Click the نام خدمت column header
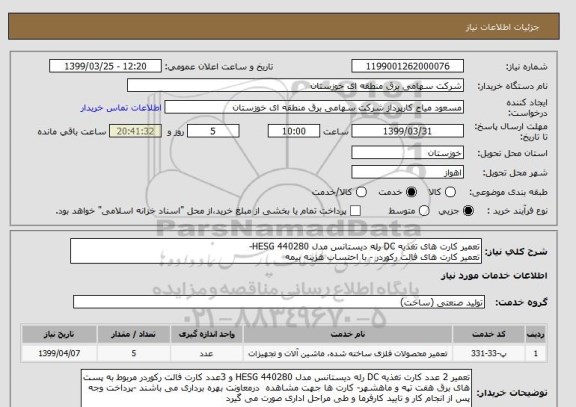Image resolution: width=576 pixels, height=407 pixels. pyautogui.click(x=348, y=334)
